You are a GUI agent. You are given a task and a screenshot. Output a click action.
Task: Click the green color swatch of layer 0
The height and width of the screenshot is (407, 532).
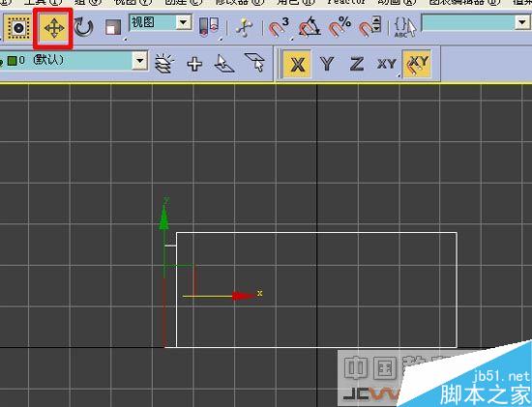(x=12, y=61)
